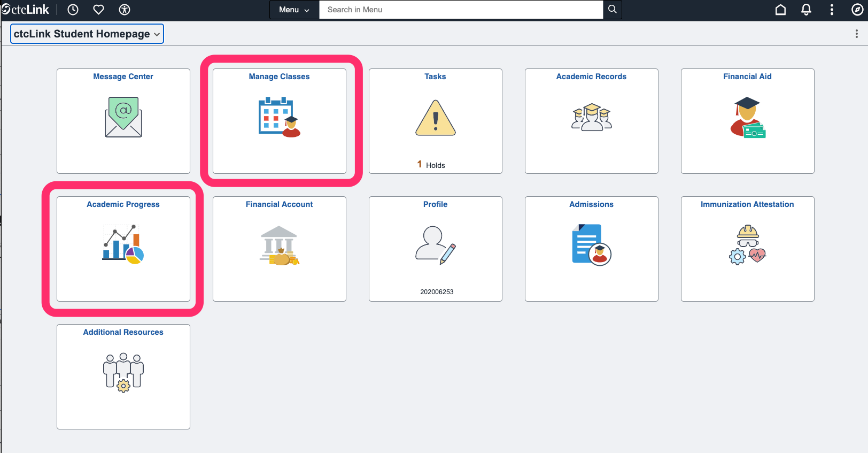Open accessibility options icon
The image size is (868, 453).
(125, 10)
